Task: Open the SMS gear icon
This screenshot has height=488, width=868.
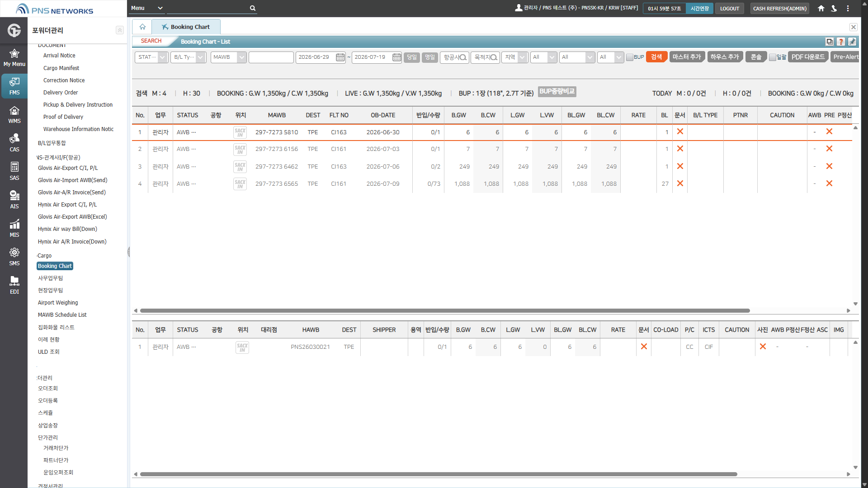Action: (x=14, y=257)
